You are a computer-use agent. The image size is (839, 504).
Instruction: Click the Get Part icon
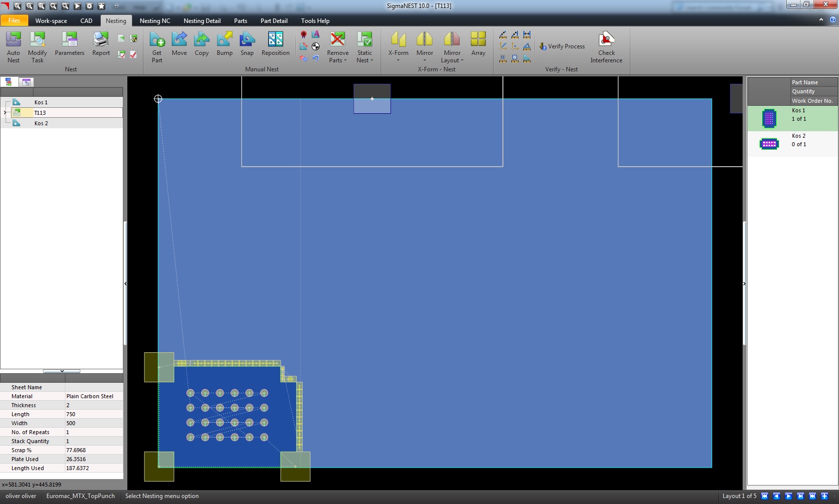click(x=157, y=47)
